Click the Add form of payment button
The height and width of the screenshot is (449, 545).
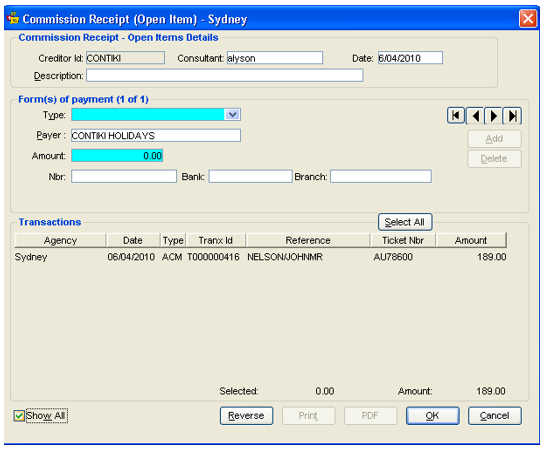(x=494, y=139)
